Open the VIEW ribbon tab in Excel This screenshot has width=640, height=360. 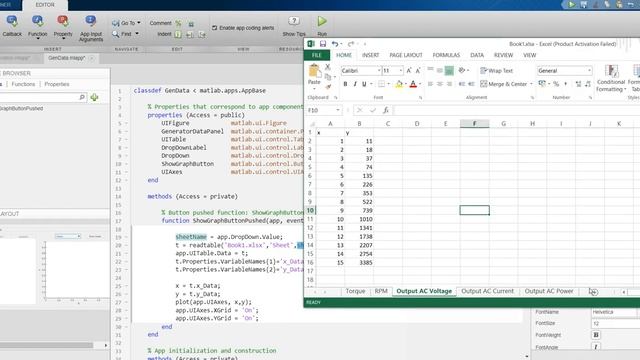[529, 55]
